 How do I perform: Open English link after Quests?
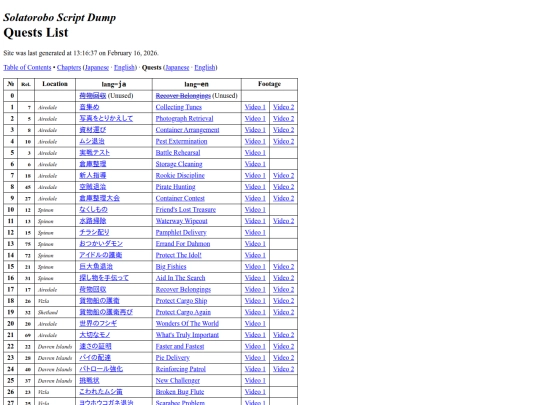pyautogui.click(x=205, y=68)
